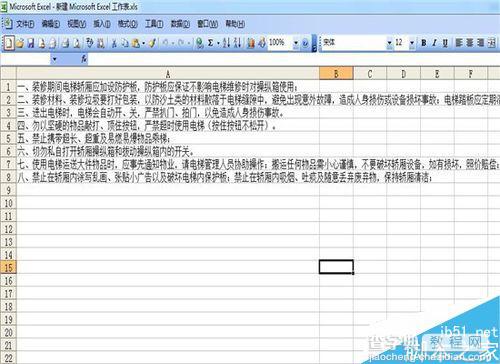Image resolution: width=500 pixels, height=364 pixels.
Task: Open the font size 12 dropdown
Action: coord(412,43)
